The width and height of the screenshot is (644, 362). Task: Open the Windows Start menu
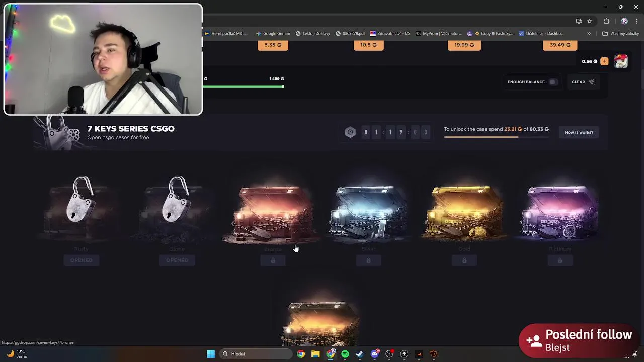pyautogui.click(x=211, y=354)
